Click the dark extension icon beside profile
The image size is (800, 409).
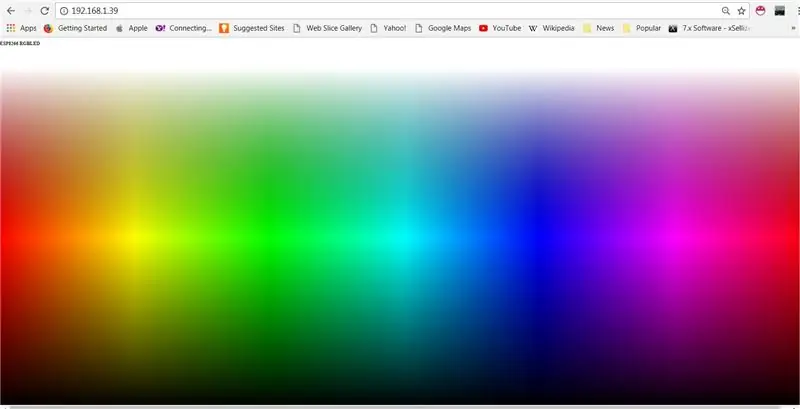(x=780, y=11)
